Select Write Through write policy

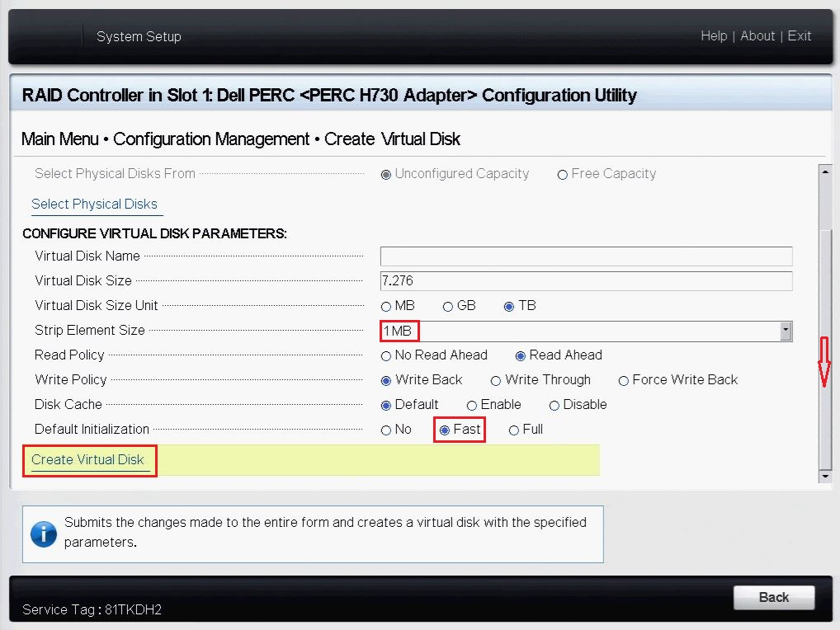click(x=494, y=380)
